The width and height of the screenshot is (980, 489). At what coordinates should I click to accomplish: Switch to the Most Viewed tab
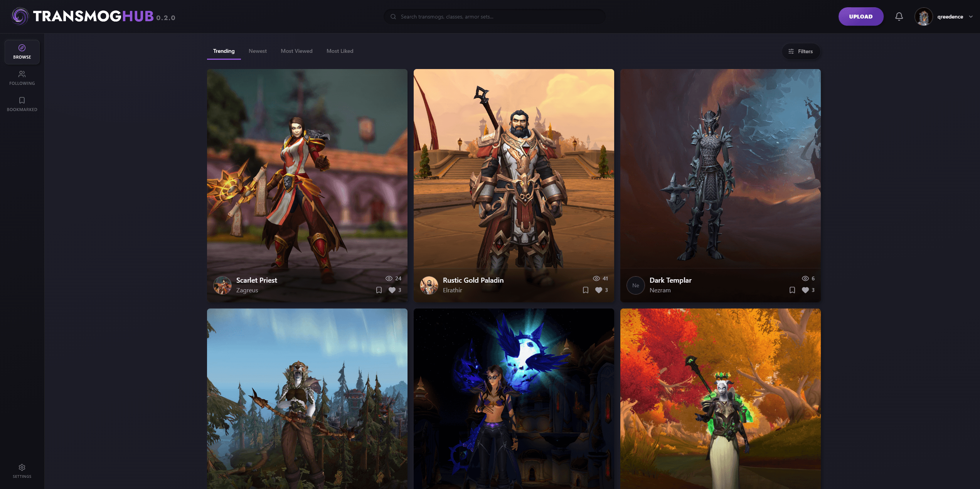click(x=296, y=51)
